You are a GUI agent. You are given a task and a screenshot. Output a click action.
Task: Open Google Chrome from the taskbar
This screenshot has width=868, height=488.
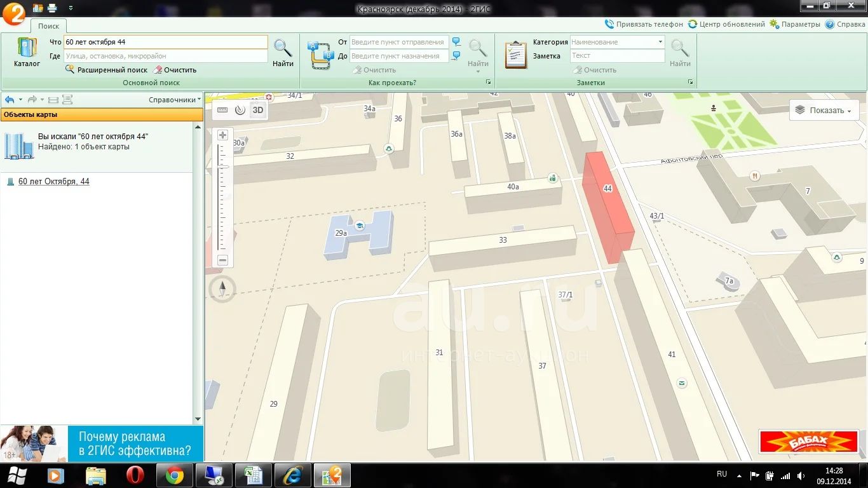coord(175,475)
